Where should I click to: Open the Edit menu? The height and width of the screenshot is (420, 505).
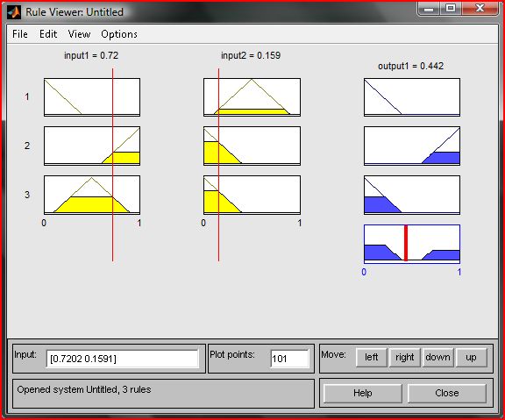tap(48, 34)
